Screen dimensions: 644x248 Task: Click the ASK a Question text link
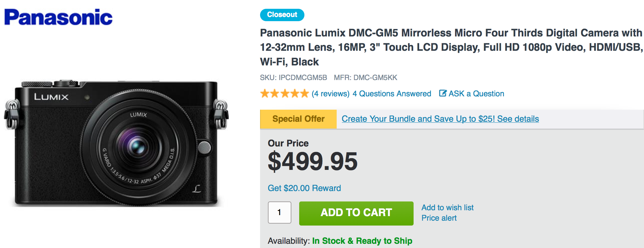[476, 94]
